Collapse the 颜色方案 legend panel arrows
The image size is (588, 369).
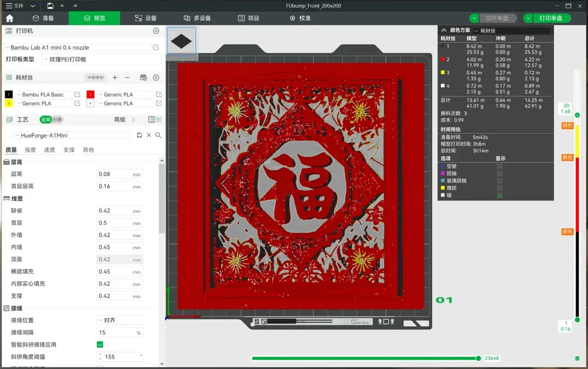(x=443, y=30)
